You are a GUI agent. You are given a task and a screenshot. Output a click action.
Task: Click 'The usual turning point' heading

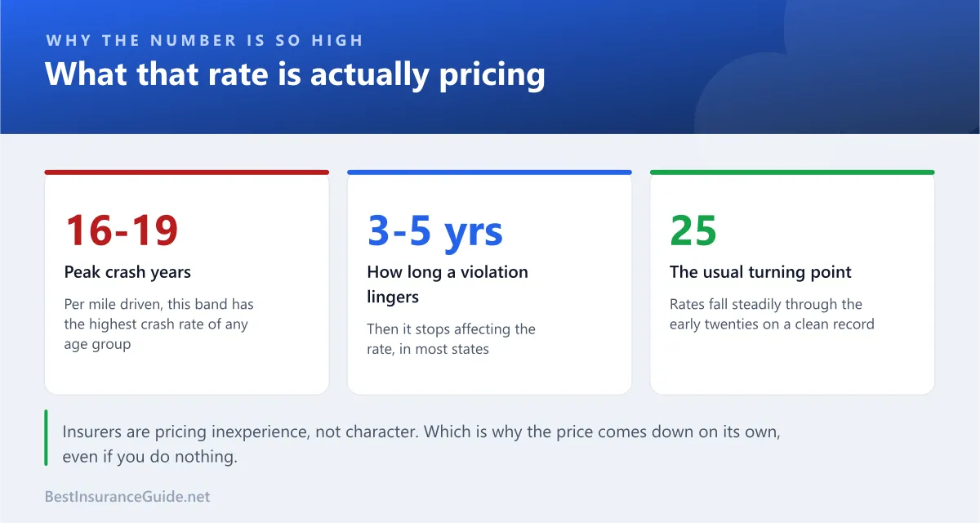(x=760, y=272)
